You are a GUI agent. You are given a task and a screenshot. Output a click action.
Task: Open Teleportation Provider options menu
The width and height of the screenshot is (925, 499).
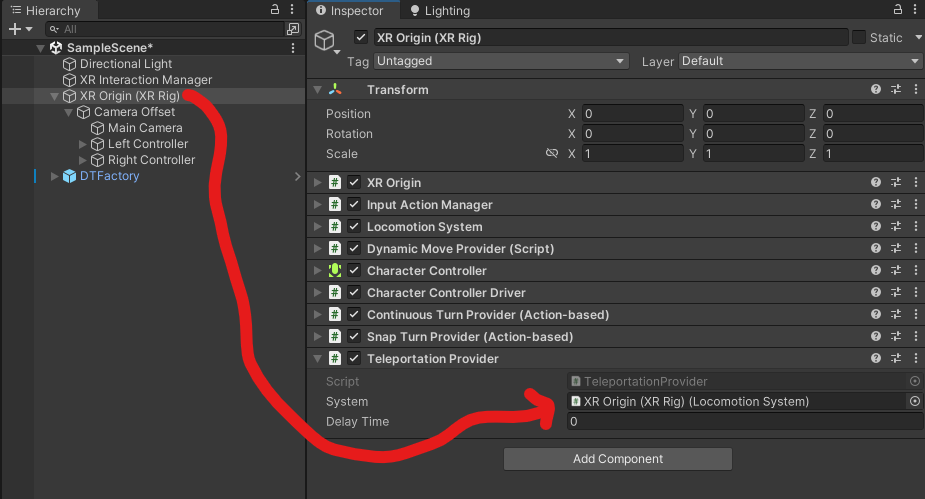[916, 358]
